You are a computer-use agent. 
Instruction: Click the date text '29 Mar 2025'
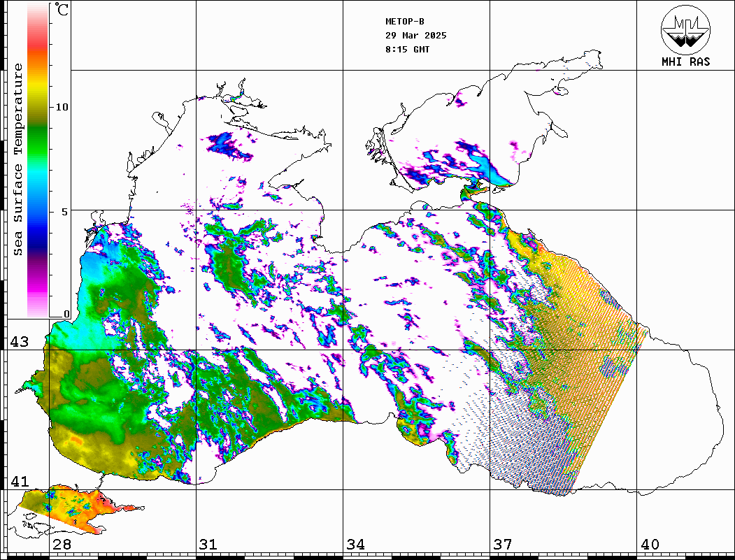[x=416, y=36]
